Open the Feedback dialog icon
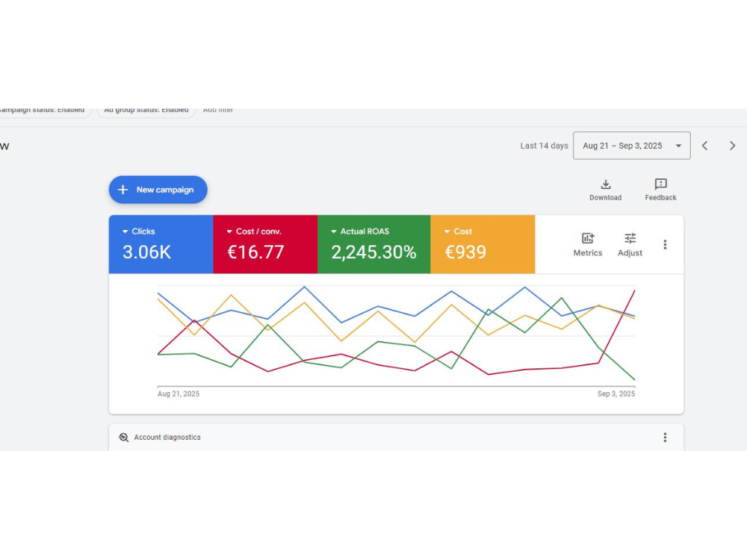 click(660, 184)
